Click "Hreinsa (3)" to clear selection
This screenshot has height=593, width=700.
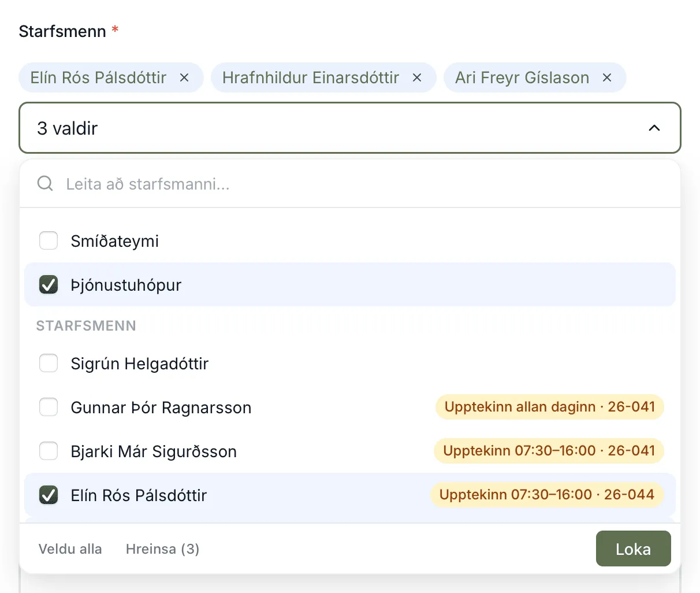pos(162,549)
